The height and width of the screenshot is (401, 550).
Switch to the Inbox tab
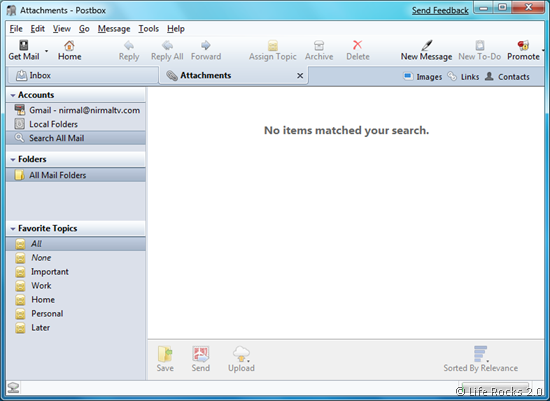82,75
